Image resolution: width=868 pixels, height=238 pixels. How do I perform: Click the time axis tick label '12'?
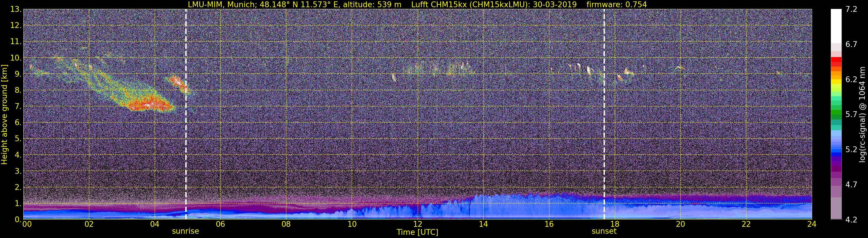(x=417, y=224)
